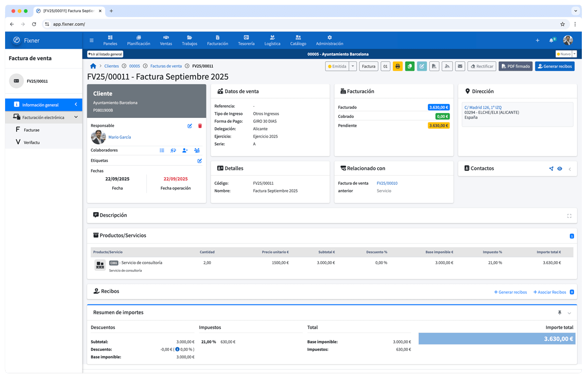Toggle the eye icon in Contactos
Viewport: 588px width, 379px height.
560,168
